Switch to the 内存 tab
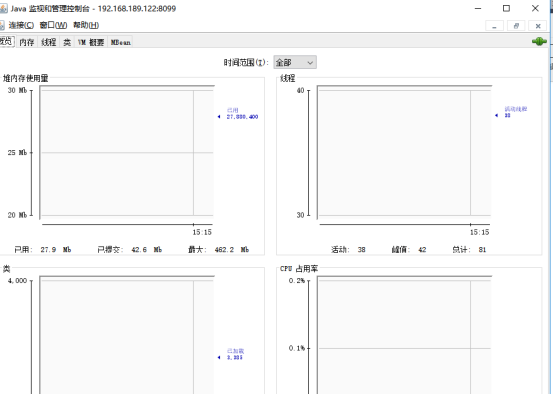This screenshot has height=395, width=554. click(26, 42)
